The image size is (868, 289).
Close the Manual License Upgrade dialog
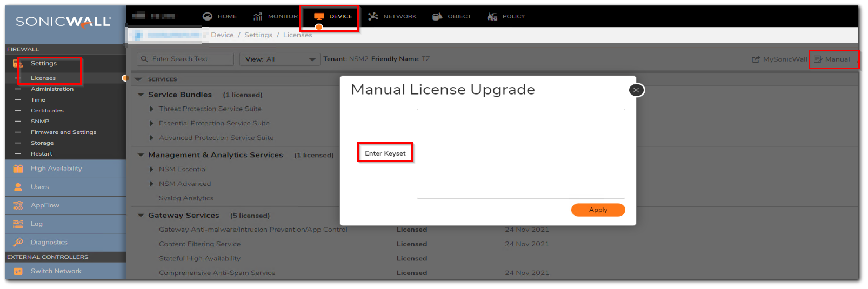636,90
